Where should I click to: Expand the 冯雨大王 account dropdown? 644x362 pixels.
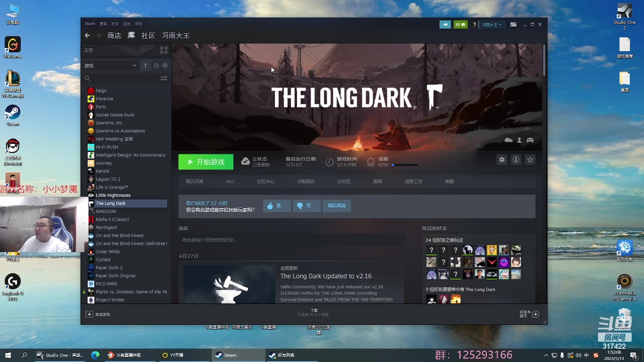point(492,25)
